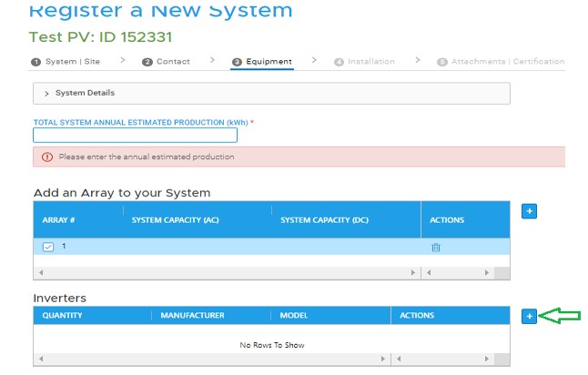588x375 pixels.
Task: Click the Inverters table left scroll arrow
Action: 39,361
